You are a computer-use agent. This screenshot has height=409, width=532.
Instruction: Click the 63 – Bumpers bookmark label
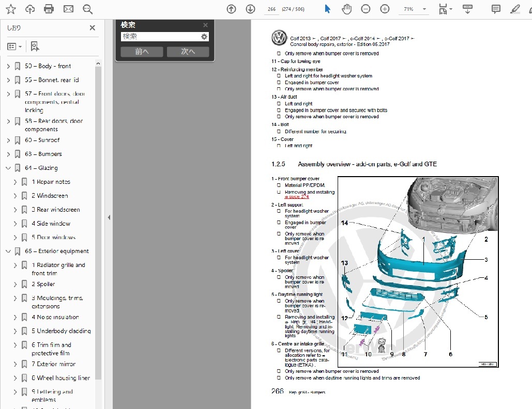coord(43,154)
